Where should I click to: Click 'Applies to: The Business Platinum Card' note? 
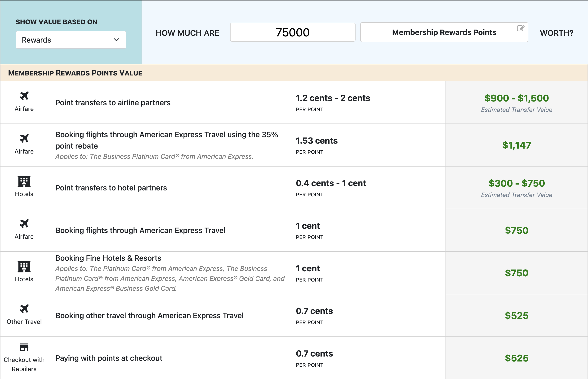click(154, 157)
